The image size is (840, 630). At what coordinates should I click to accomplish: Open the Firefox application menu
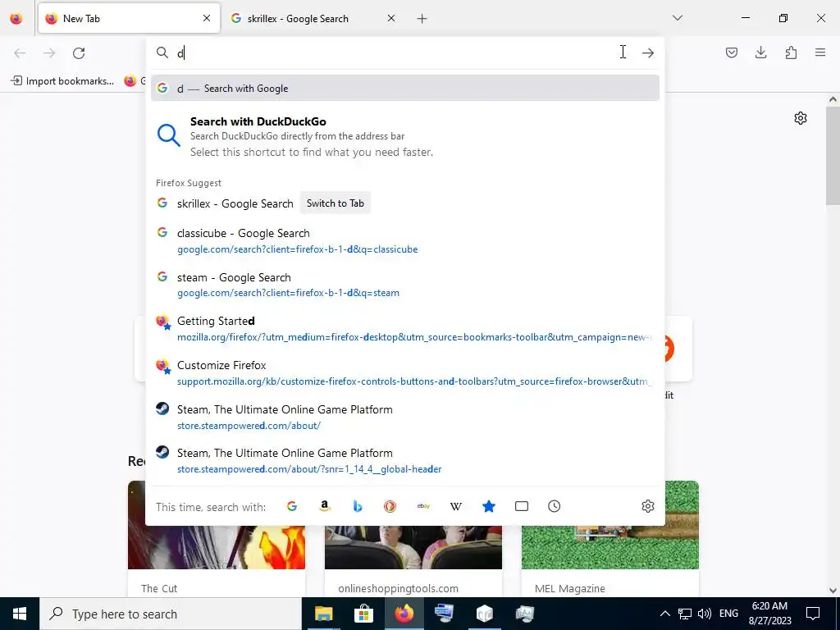(820, 52)
